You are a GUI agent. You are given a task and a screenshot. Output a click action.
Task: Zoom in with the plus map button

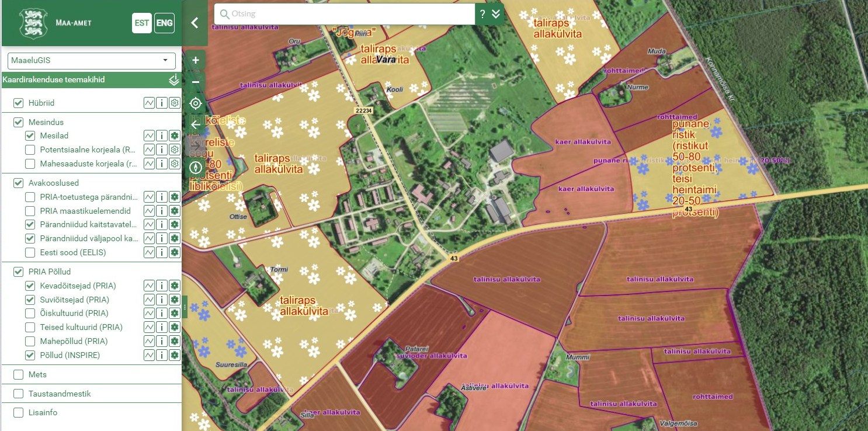pos(196,60)
